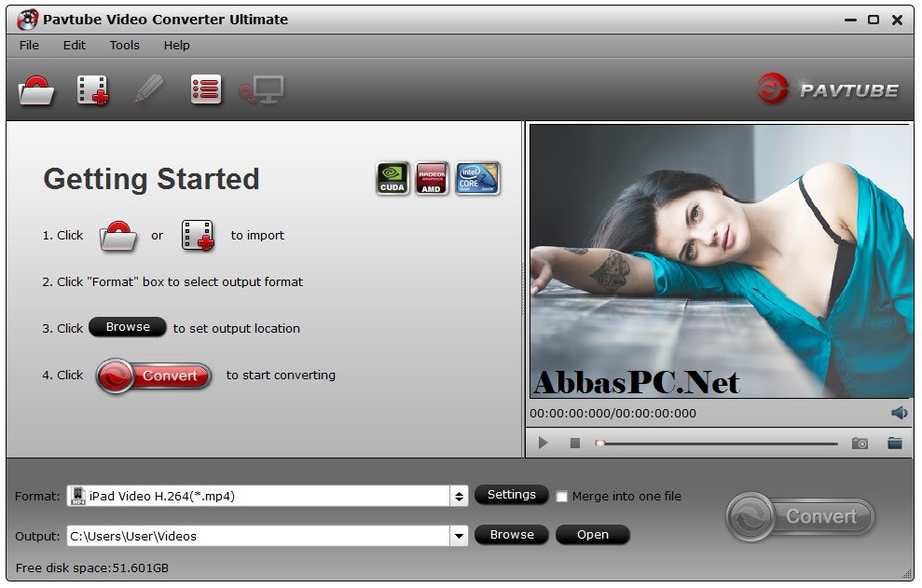Open the Format dropdown stepper arrows
922x588 pixels.
[460, 497]
